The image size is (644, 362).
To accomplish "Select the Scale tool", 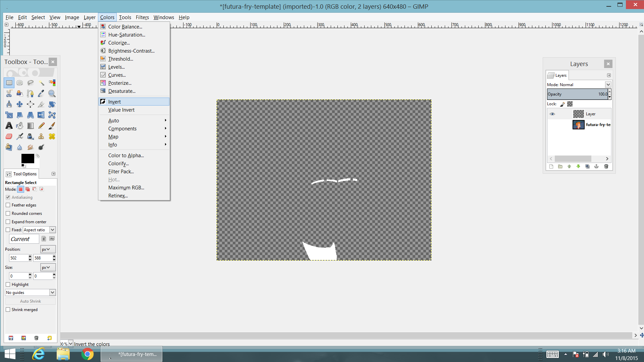I will point(9,115).
